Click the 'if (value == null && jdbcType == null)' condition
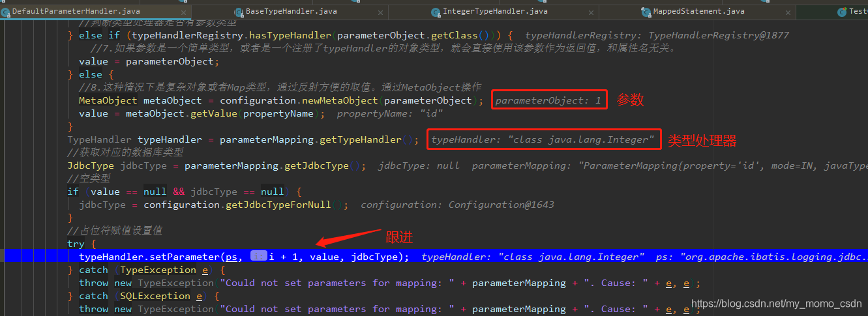The width and height of the screenshot is (868, 316). point(185,192)
